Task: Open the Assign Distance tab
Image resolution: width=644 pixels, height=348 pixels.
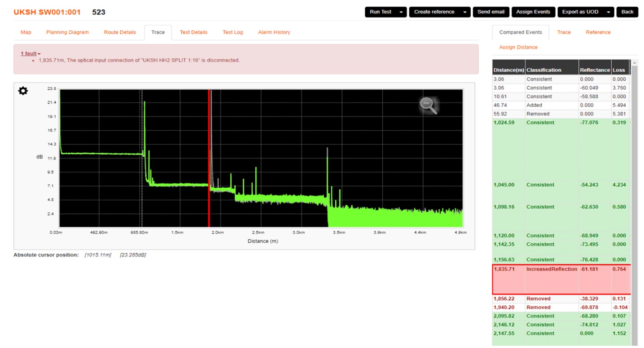Action: coord(518,47)
